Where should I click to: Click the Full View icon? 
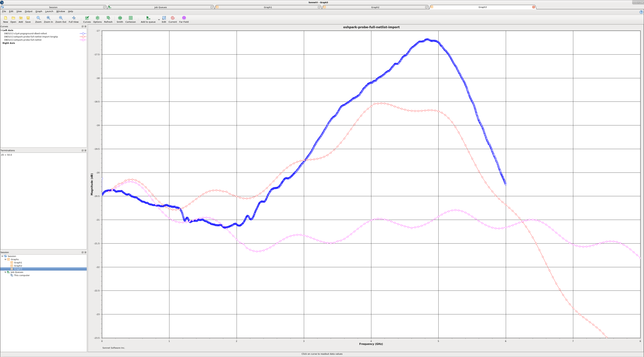[x=74, y=18]
